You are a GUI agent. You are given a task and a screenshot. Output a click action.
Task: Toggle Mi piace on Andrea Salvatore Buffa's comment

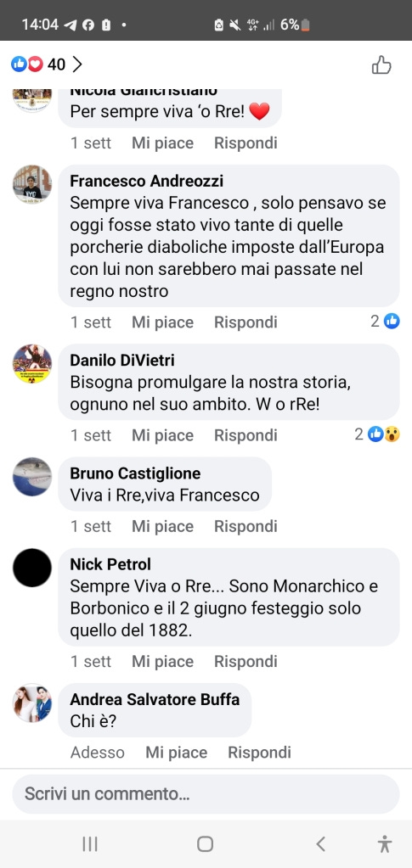click(177, 753)
